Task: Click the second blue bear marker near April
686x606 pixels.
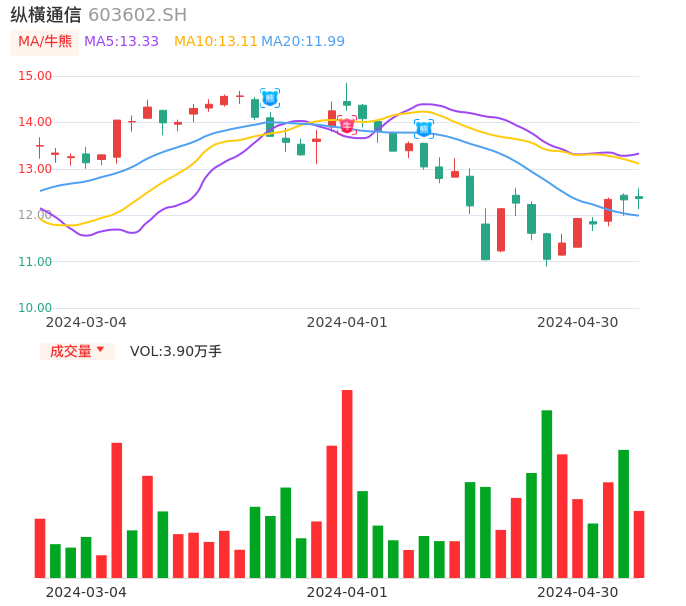Action: point(424,129)
